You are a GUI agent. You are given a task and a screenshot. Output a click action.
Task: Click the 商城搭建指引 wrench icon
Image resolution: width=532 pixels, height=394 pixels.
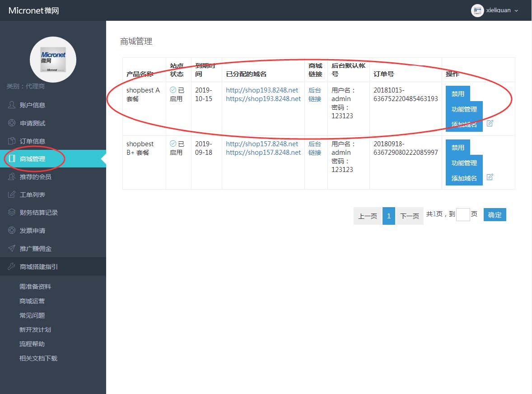coord(12,266)
